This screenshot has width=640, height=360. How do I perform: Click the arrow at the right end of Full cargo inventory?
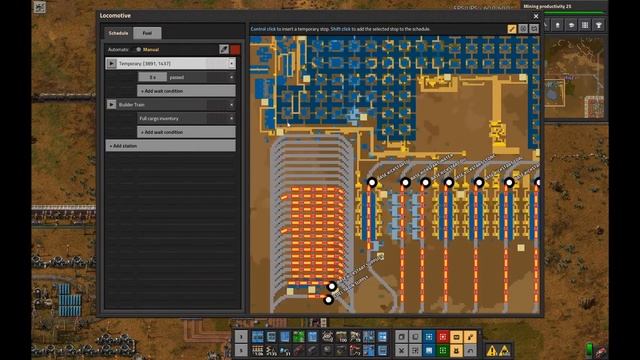(231, 118)
